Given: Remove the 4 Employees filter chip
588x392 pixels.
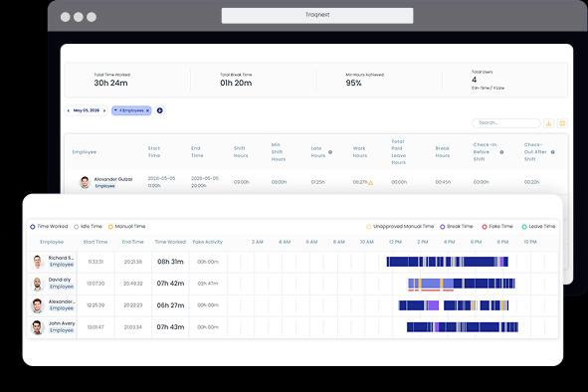Looking at the screenshot, I should [148, 110].
